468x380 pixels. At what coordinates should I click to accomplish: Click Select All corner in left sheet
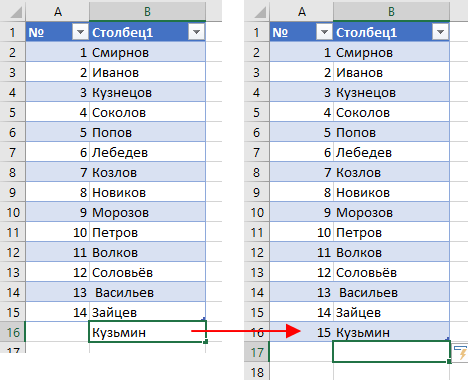click(16, 12)
